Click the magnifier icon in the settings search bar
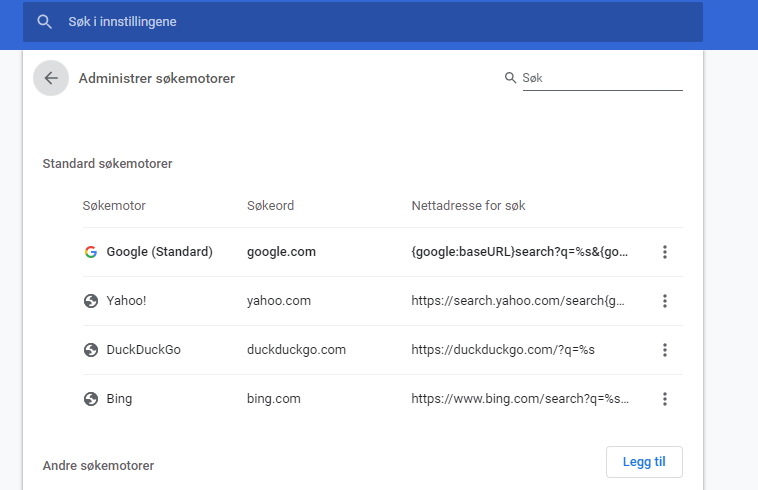 (x=44, y=22)
